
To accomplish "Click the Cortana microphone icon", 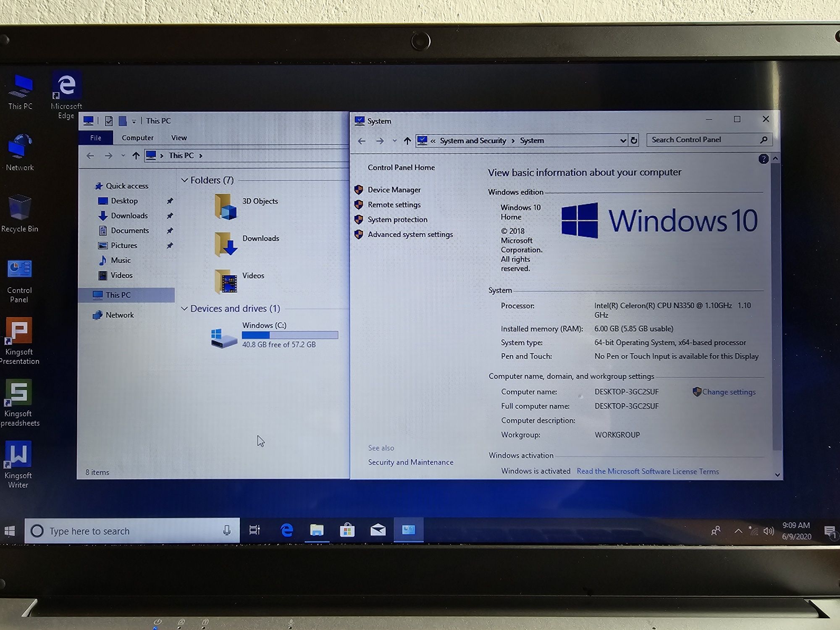I will tap(227, 530).
